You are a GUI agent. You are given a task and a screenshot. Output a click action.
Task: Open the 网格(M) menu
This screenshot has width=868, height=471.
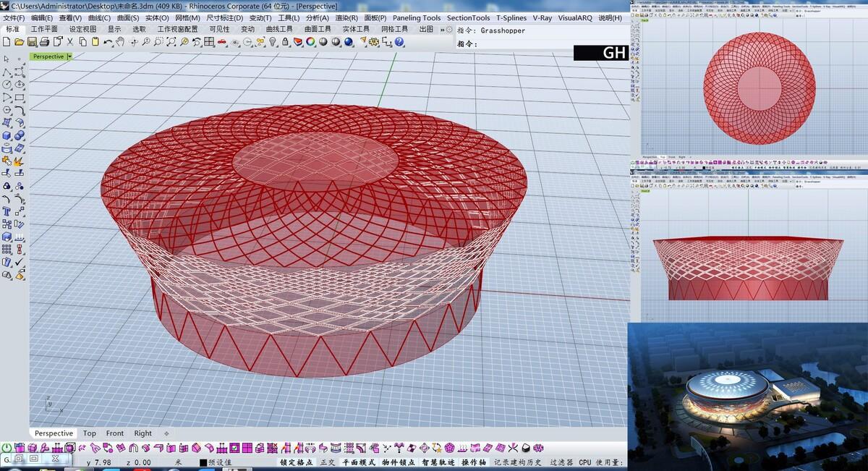(x=188, y=18)
